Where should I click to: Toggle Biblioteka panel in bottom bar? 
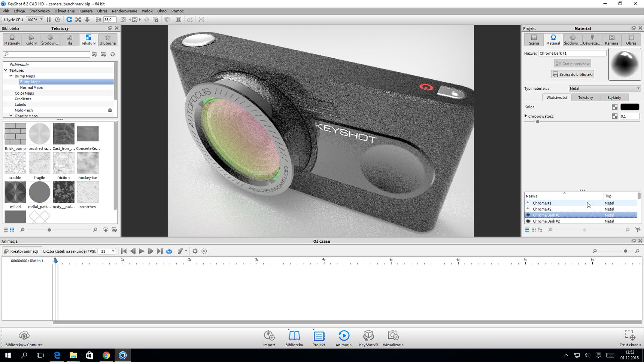(294, 338)
